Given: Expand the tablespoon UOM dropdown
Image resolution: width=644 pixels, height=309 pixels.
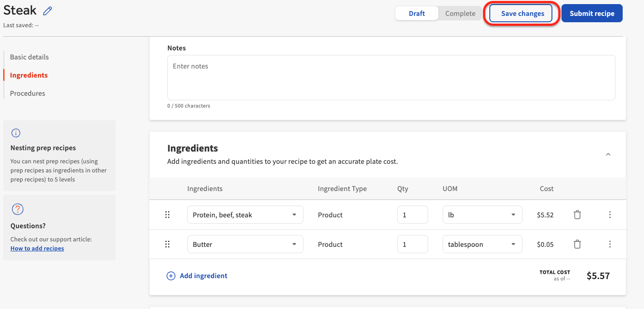Looking at the screenshot, I should pyautogui.click(x=482, y=245).
